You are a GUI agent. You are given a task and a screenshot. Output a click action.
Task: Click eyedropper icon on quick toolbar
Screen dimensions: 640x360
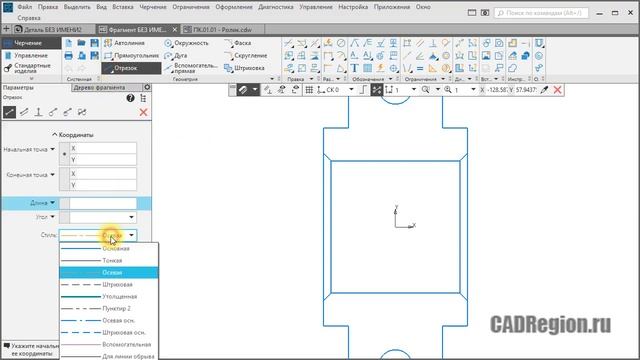[544, 90]
